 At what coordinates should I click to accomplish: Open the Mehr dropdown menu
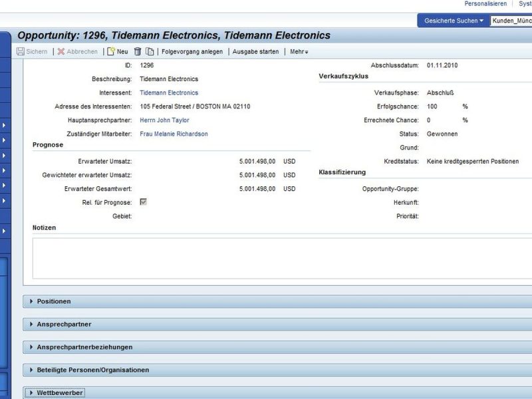[299, 52]
